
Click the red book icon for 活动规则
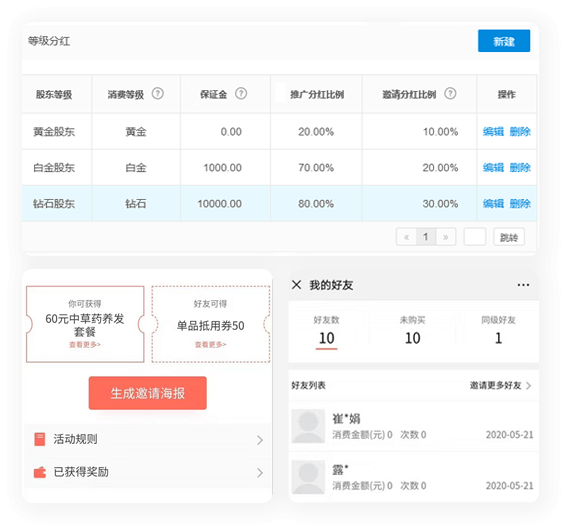pyautogui.click(x=40, y=439)
